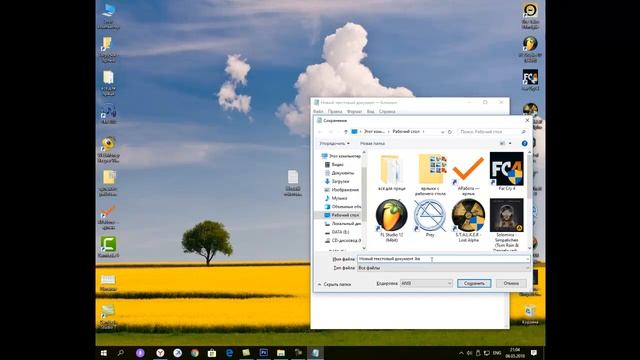Select the Solomona album cover file
The width and height of the screenshot is (640, 360).
[x=507, y=224]
